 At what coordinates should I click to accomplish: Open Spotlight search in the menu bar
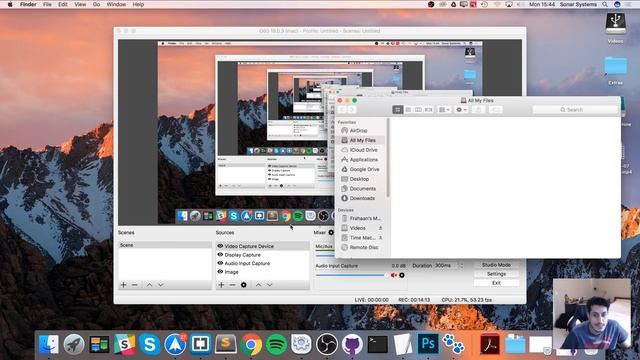(x=605, y=4)
